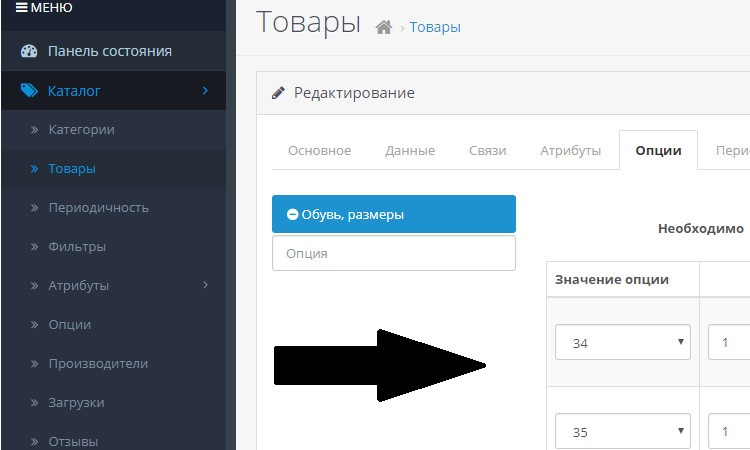Click the Опция search input field
Viewport: 750px width, 450px height.
point(394,253)
